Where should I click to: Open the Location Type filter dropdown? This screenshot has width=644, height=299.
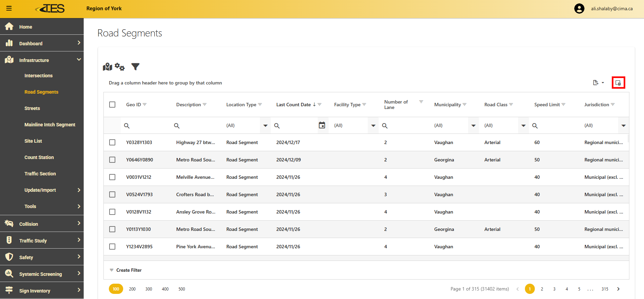tap(265, 126)
